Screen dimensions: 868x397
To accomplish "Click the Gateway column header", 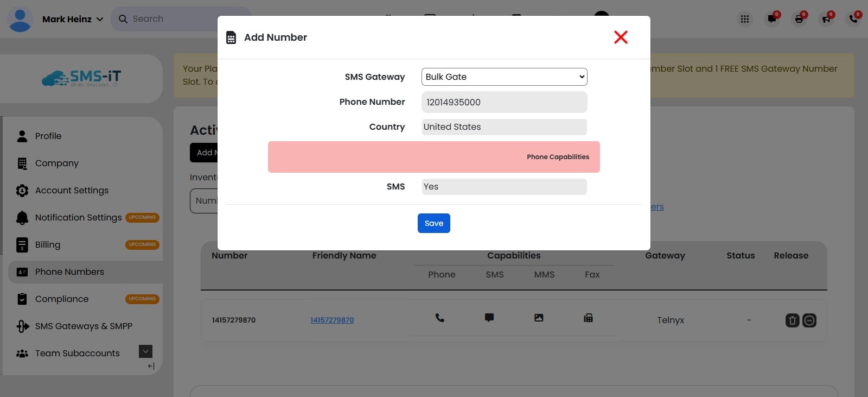I will pyautogui.click(x=665, y=255).
